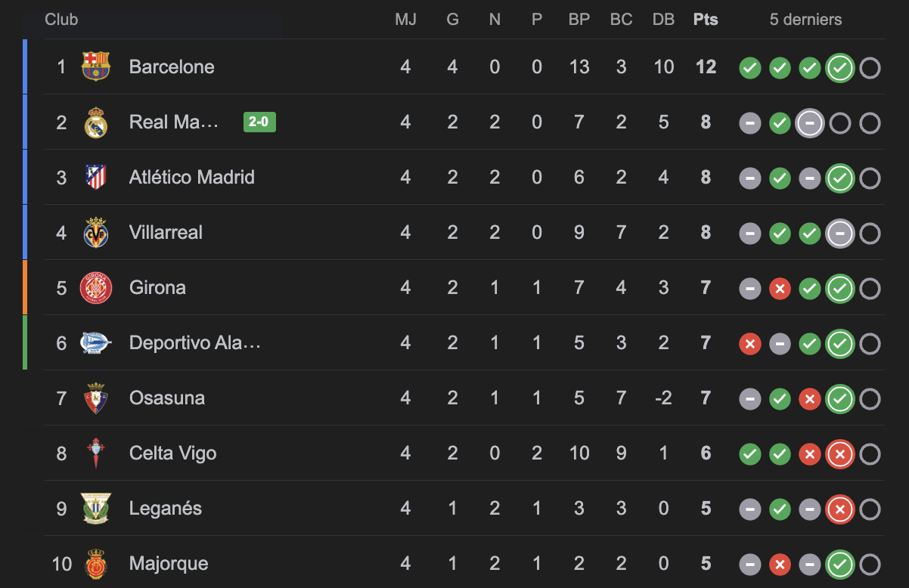Open the Celta Vigo team link

click(x=173, y=453)
